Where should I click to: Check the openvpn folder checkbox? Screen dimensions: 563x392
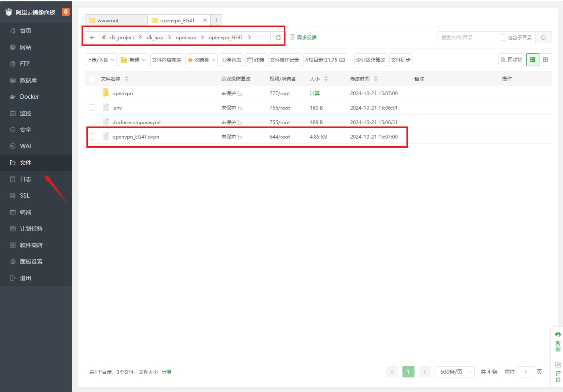pyautogui.click(x=92, y=93)
